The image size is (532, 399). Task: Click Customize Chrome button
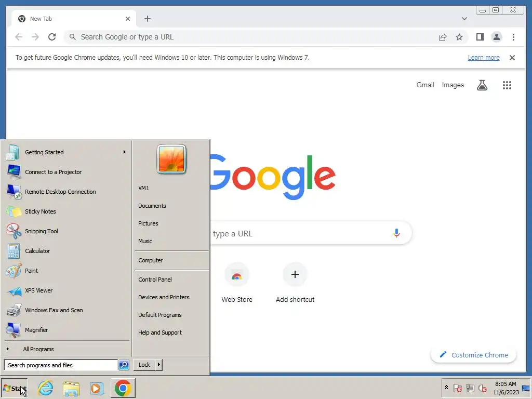click(x=473, y=355)
